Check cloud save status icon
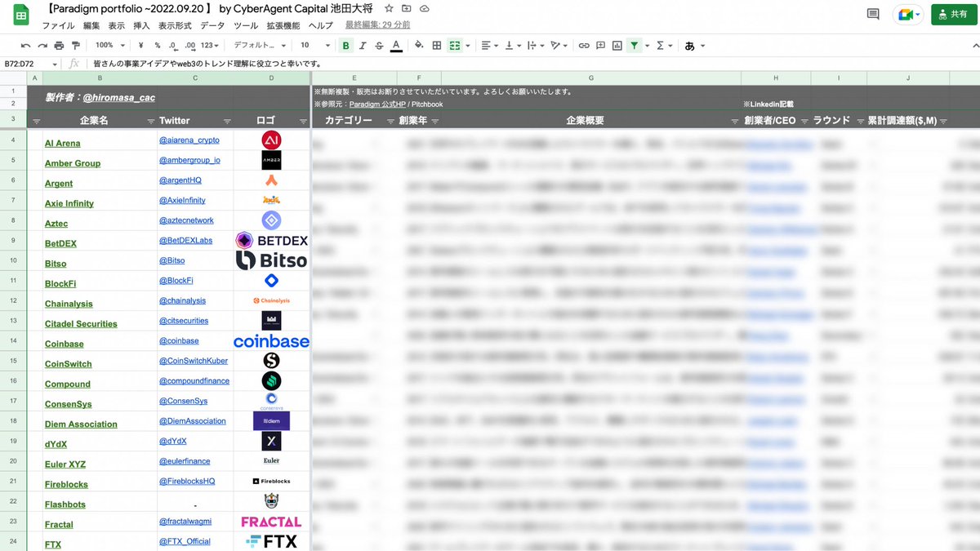This screenshot has height=551, width=980. tap(424, 9)
